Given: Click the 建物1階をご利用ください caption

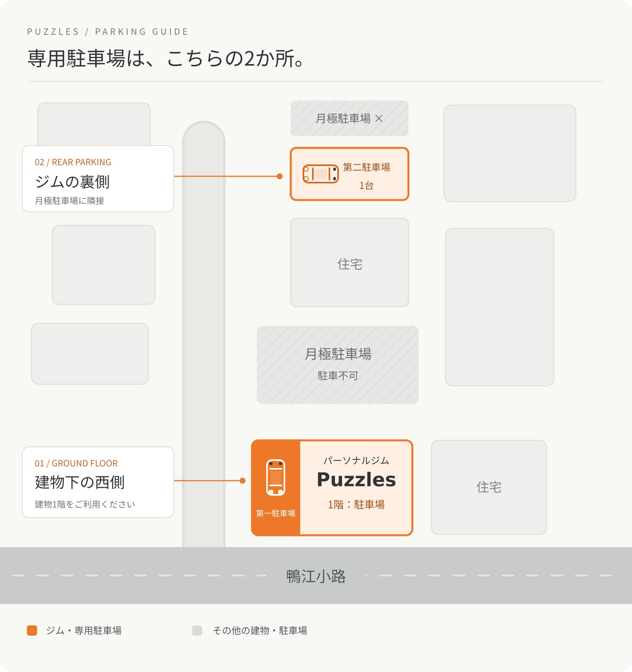Looking at the screenshot, I should click(85, 504).
